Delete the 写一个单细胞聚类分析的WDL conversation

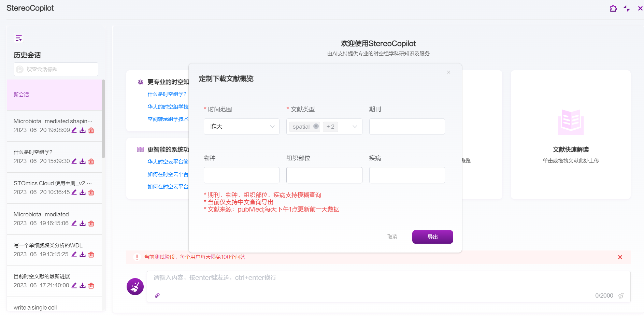click(x=91, y=255)
